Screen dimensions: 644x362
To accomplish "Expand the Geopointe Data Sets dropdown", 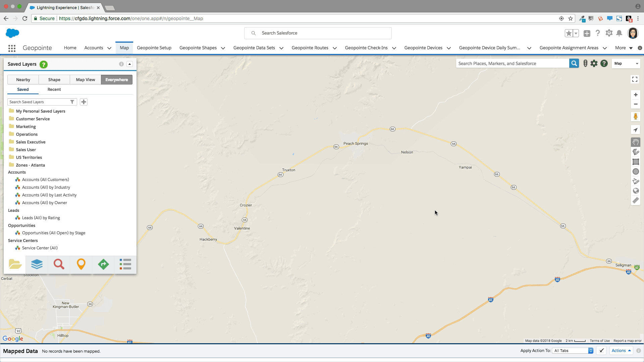I will [282, 48].
